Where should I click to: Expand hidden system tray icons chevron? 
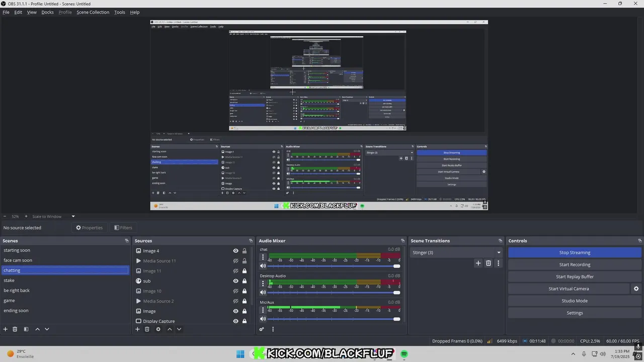click(573, 354)
